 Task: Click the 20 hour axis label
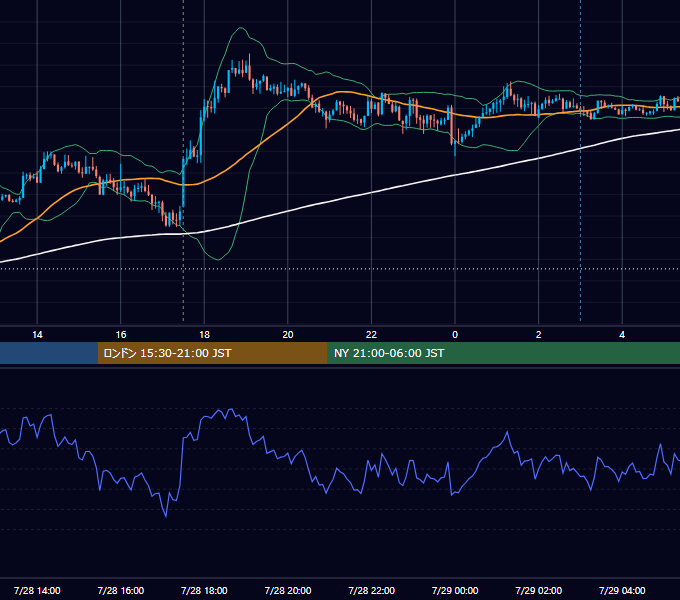[288, 335]
